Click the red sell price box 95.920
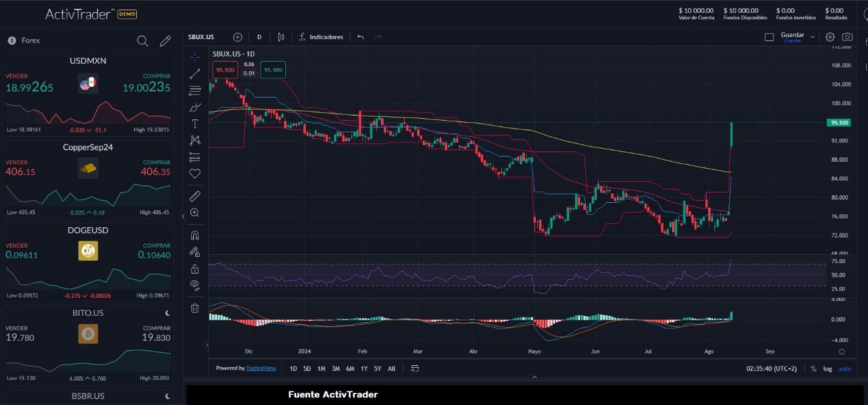This screenshot has width=868, height=405. 226,70
